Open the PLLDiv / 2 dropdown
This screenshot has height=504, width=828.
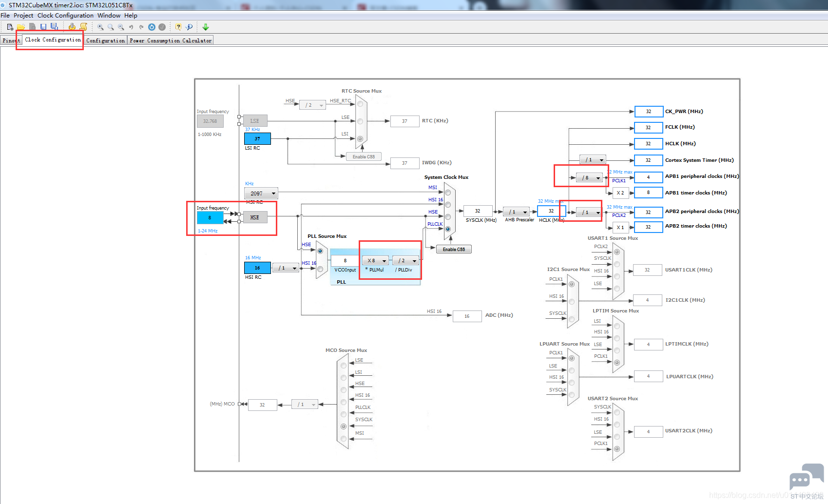coord(405,261)
